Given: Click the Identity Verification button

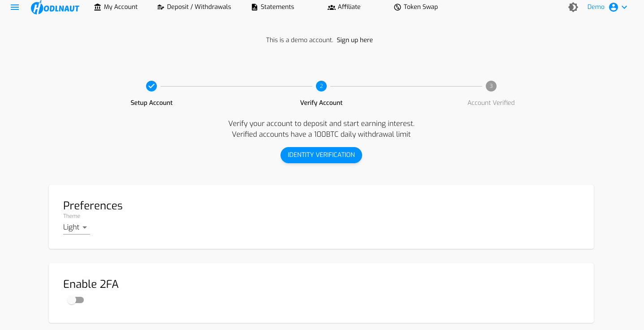Looking at the screenshot, I should click(321, 155).
